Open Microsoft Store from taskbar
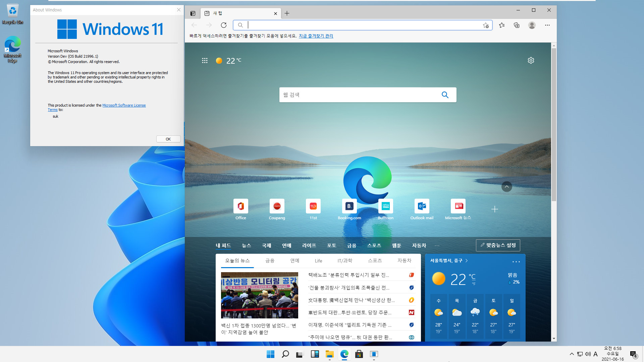 359,354
